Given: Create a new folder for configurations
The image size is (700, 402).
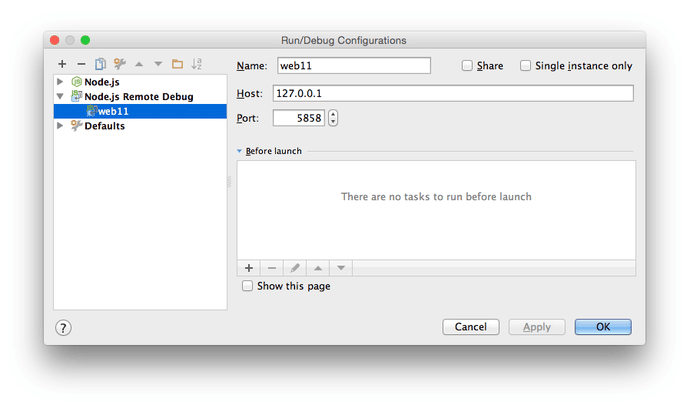Looking at the screenshot, I should click(177, 64).
